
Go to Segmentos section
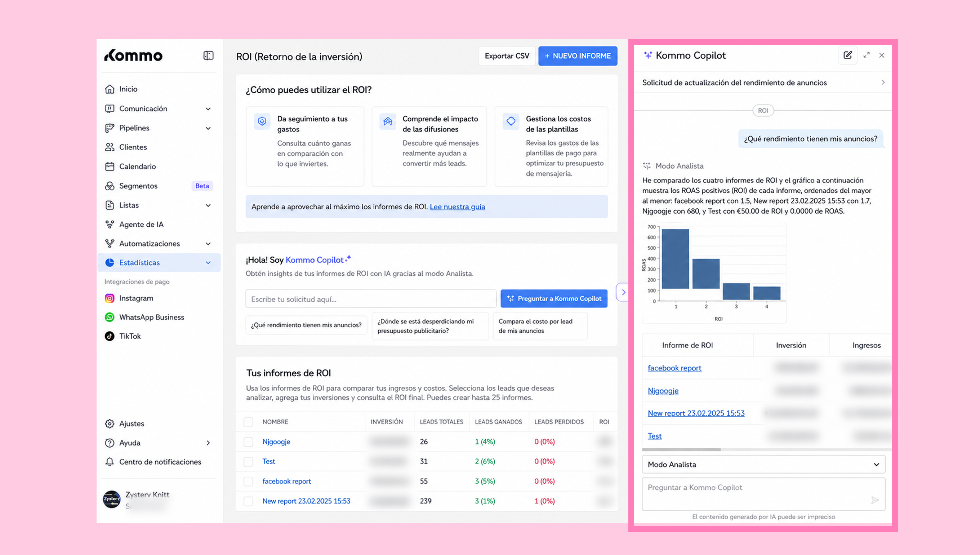158,186
